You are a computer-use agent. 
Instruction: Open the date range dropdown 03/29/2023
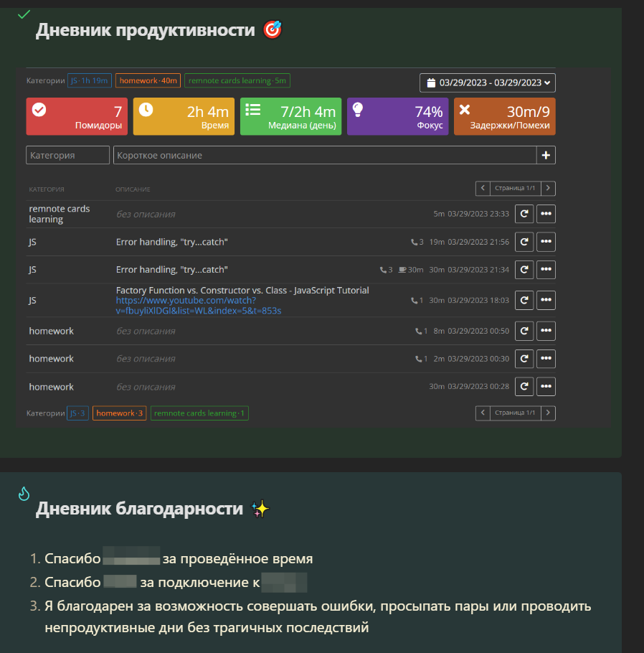pyautogui.click(x=488, y=83)
